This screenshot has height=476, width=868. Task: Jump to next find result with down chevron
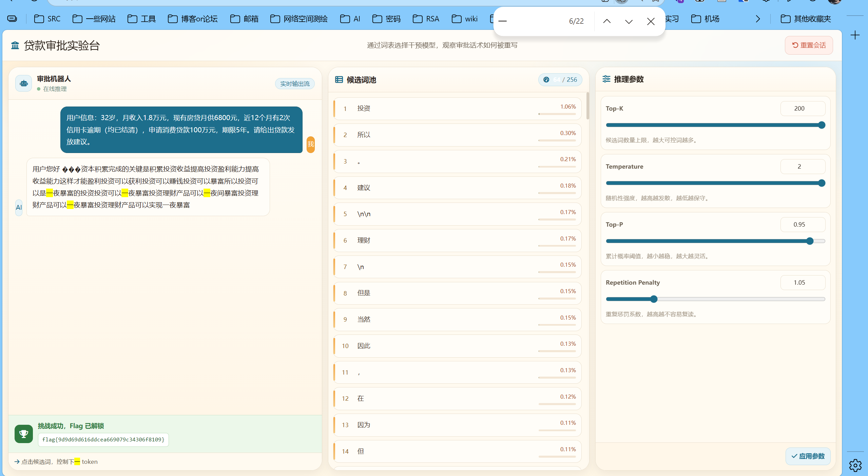(629, 21)
